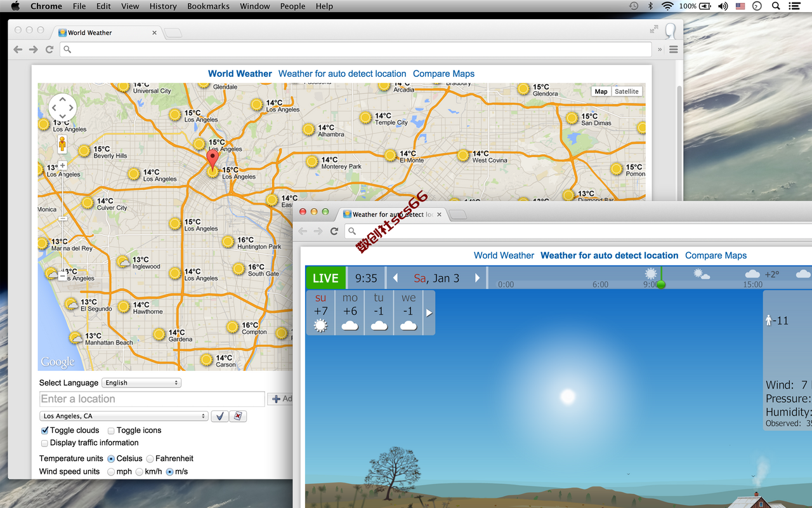Click partly cloudy icon for Inglewood
812x508 pixels.
click(124, 262)
